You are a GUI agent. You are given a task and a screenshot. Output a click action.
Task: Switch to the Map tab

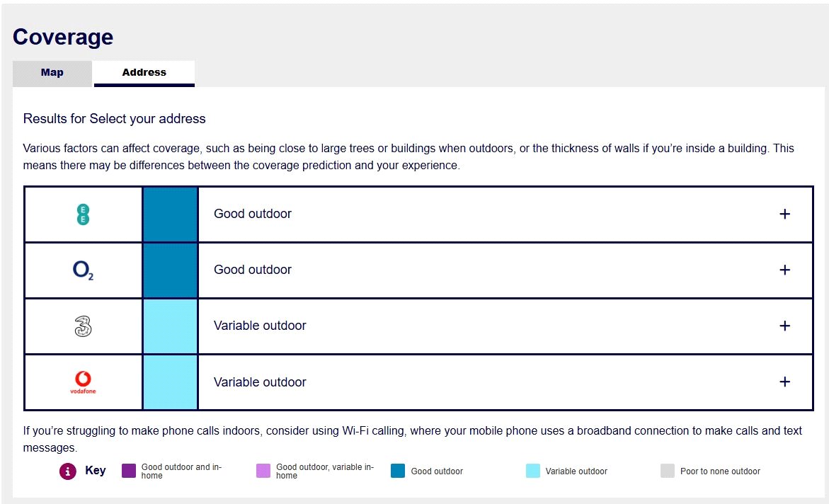(x=52, y=73)
